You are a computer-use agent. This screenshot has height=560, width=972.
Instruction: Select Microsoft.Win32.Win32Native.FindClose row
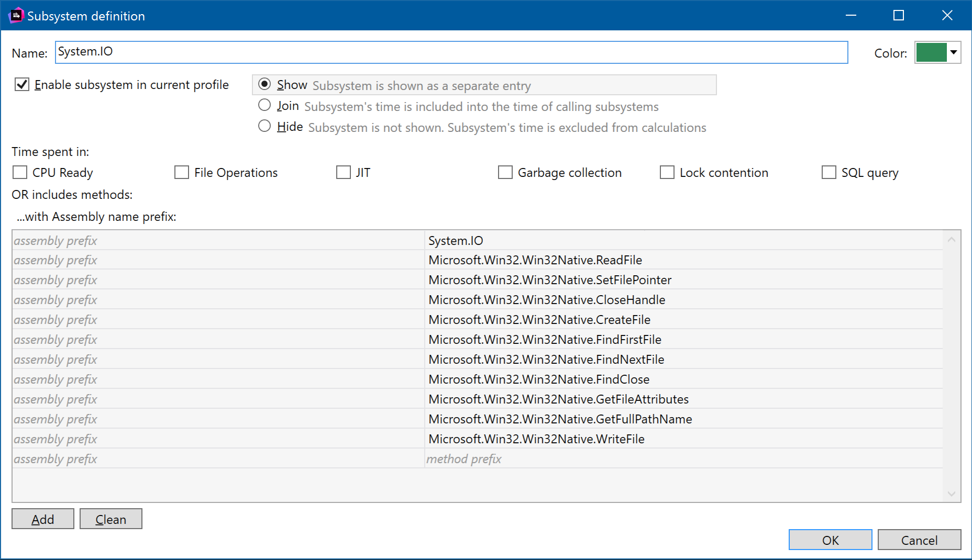point(477,379)
